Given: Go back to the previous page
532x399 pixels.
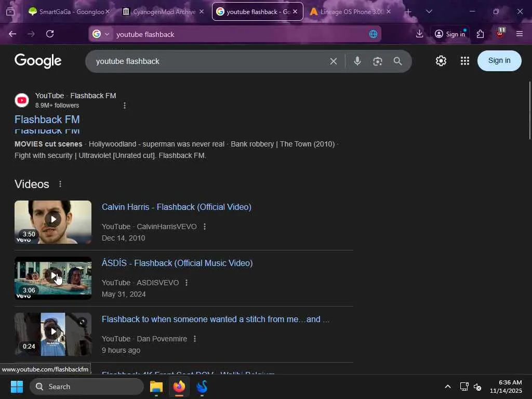Looking at the screenshot, I should tap(12, 34).
